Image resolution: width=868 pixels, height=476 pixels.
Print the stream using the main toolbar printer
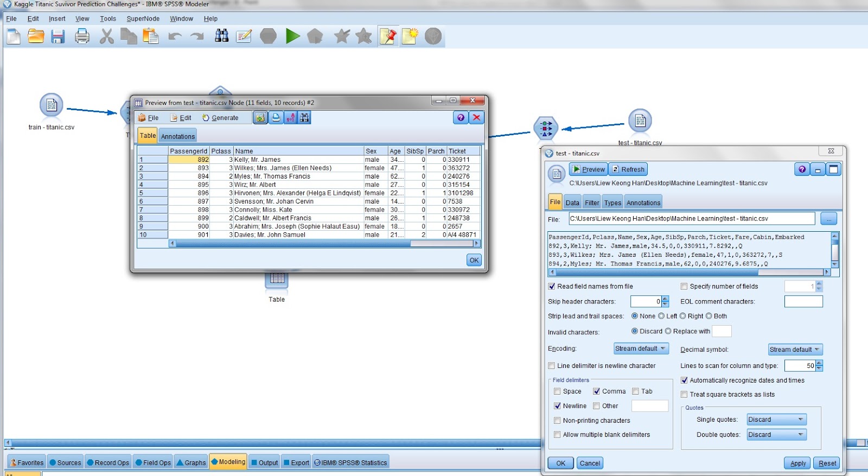pyautogui.click(x=82, y=36)
